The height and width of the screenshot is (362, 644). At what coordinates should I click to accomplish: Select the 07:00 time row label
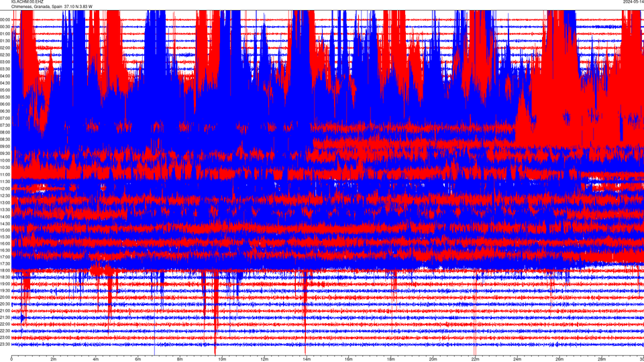coord(5,118)
